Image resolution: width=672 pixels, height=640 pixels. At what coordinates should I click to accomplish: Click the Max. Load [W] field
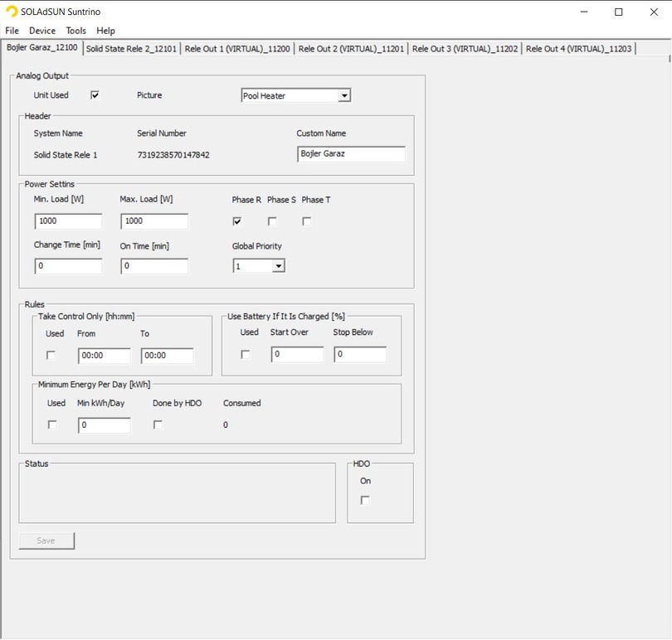click(154, 221)
